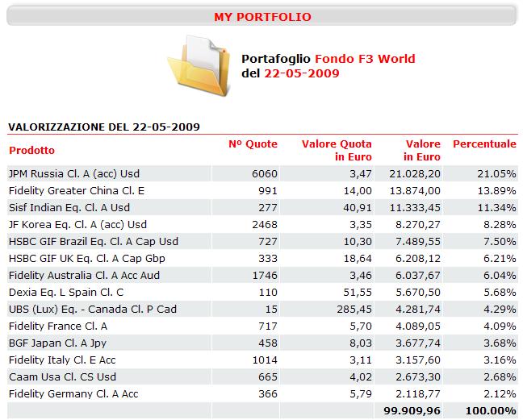Click the Percentuale column header

click(x=484, y=144)
